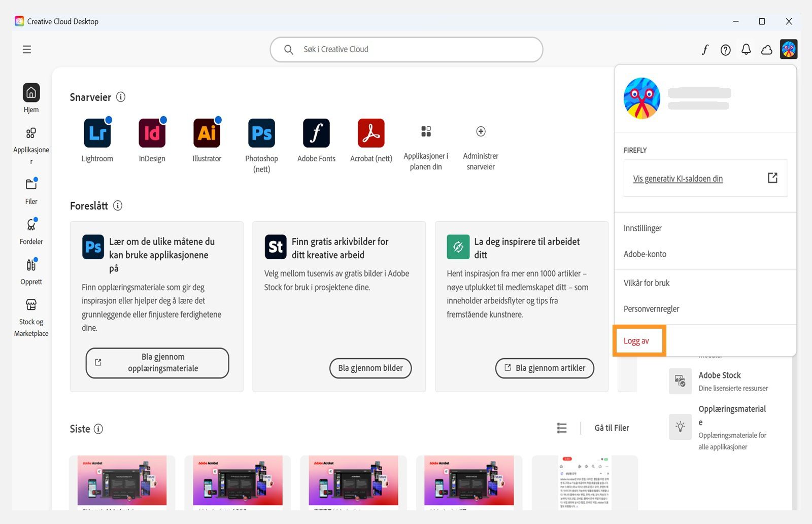This screenshot has height=524, width=812.
Task: Click the green inspiration card icon
Action: click(458, 247)
